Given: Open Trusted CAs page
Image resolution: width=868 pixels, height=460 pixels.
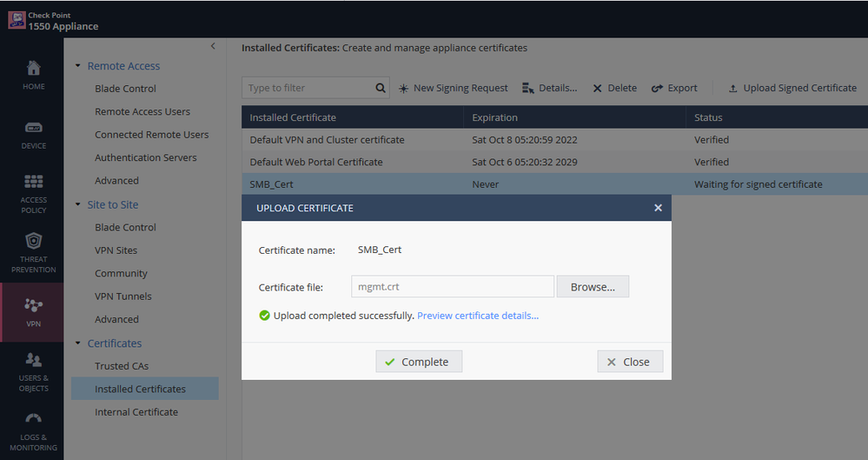Looking at the screenshot, I should (x=122, y=366).
